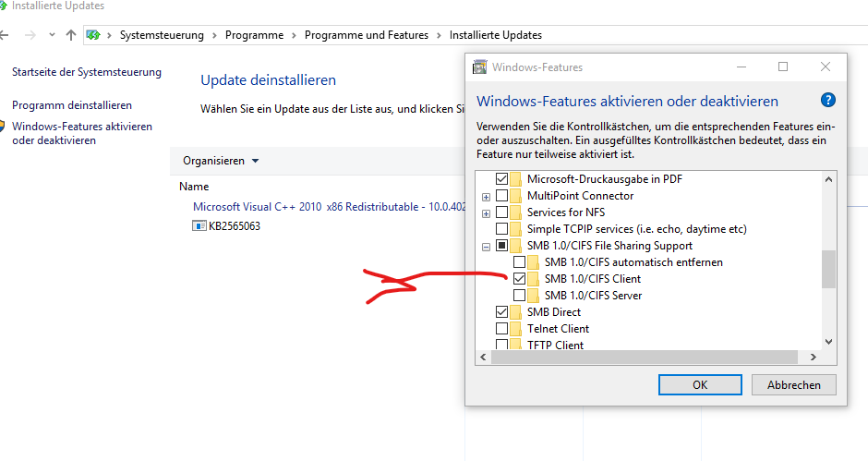Enable Services for NFS checkbox
The image size is (868, 461).
point(501,212)
